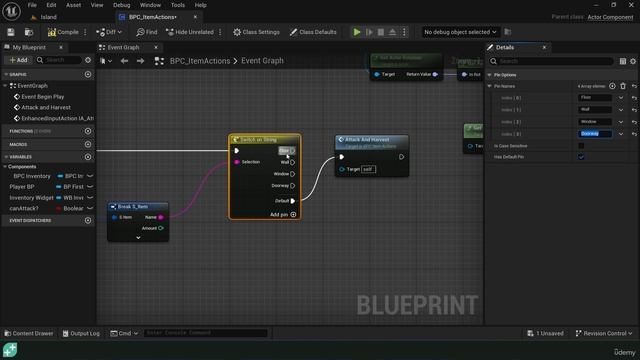Click the Unreal Engine logo icon
The width and height of the screenshot is (640, 360).
tap(11, 11)
